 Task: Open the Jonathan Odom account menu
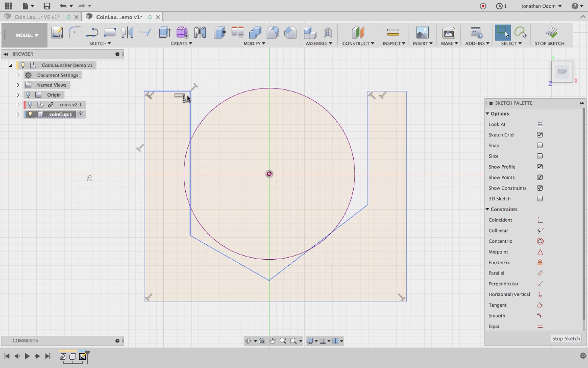pyautogui.click(x=541, y=6)
